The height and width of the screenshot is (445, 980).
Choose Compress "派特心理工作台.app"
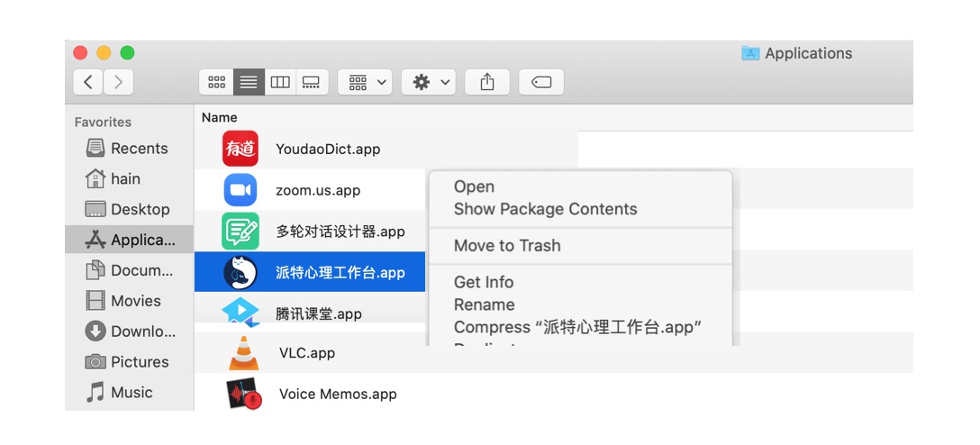[x=578, y=328]
